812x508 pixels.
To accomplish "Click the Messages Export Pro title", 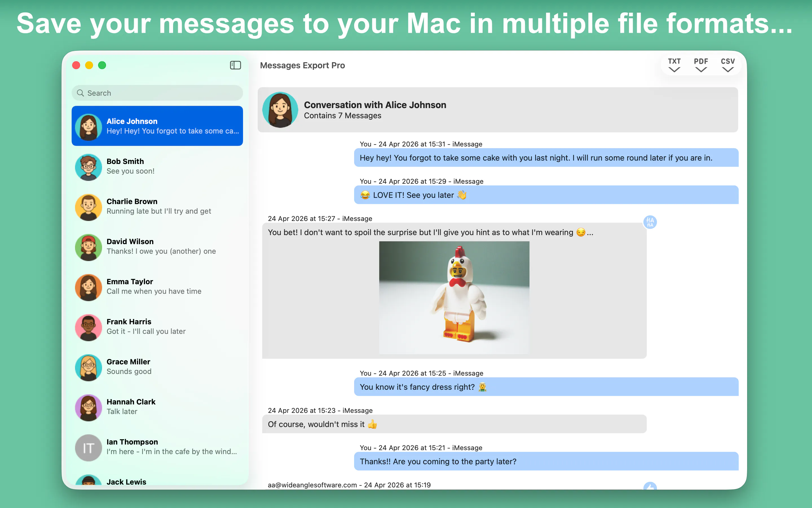I will click(302, 65).
